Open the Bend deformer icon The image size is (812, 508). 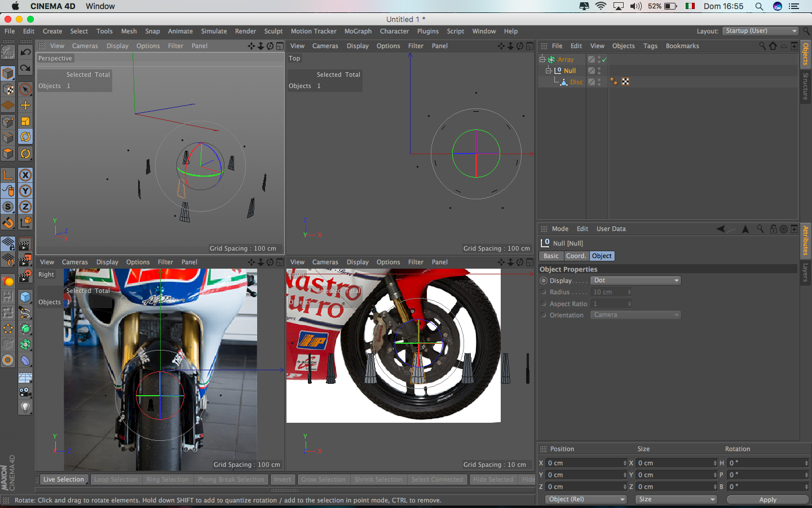[25, 360]
